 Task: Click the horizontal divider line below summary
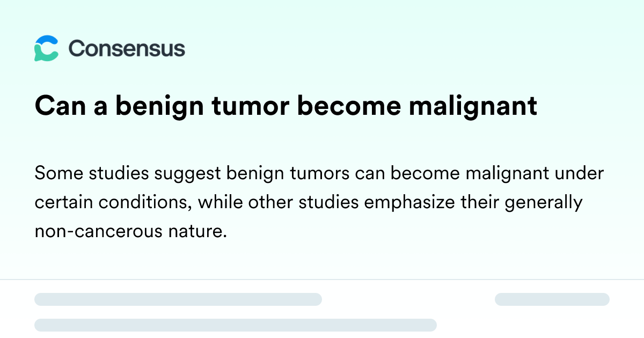(322, 280)
